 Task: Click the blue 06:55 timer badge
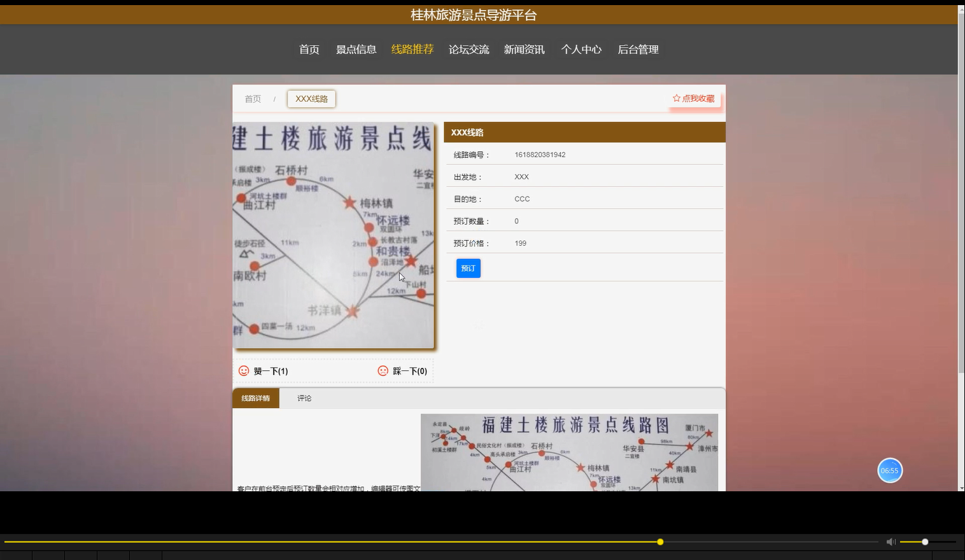[889, 470]
